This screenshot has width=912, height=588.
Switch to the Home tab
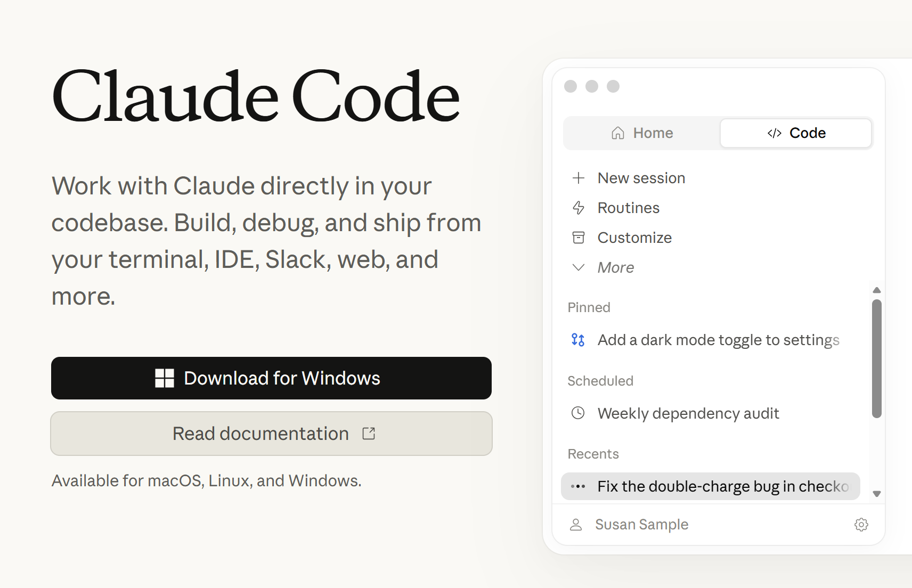click(x=642, y=133)
